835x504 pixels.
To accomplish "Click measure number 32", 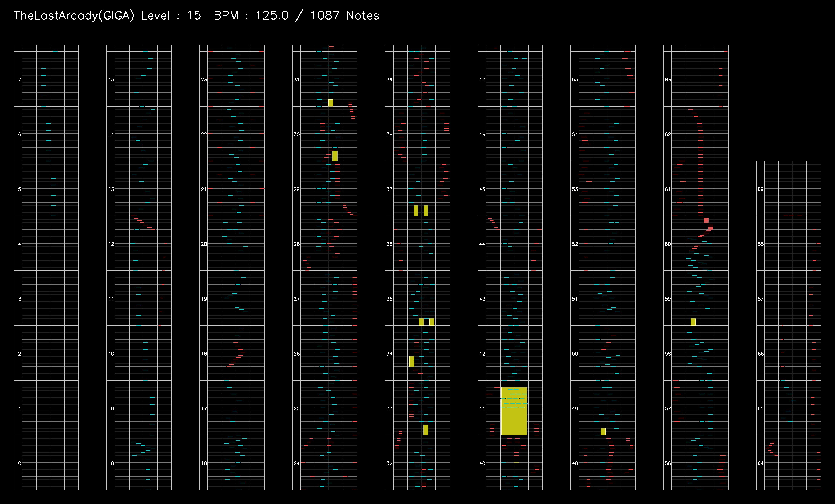I will 390,463.
